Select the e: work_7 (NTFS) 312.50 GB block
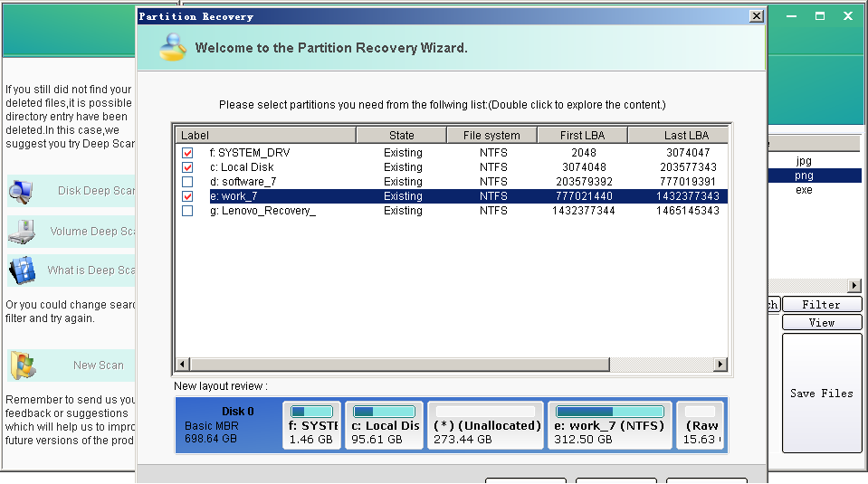 (609, 425)
